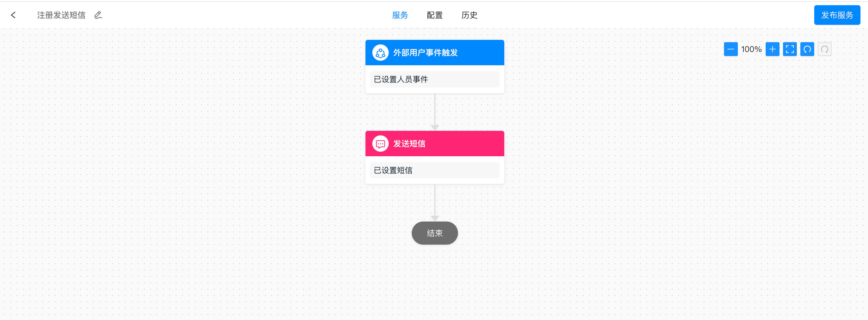This screenshot has height=320, width=868.
Task: Select the 结束 end node
Action: [x=434, y=233]
